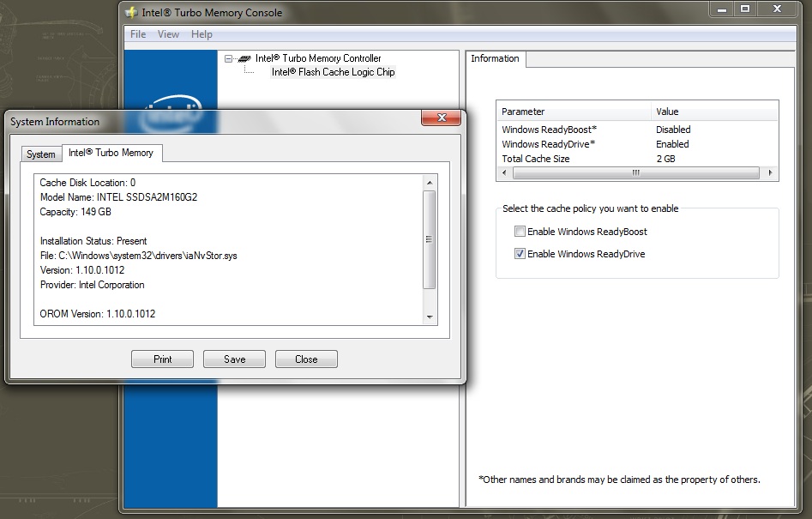Click the Version: 1.10.0.1012 line

point(82,270)
